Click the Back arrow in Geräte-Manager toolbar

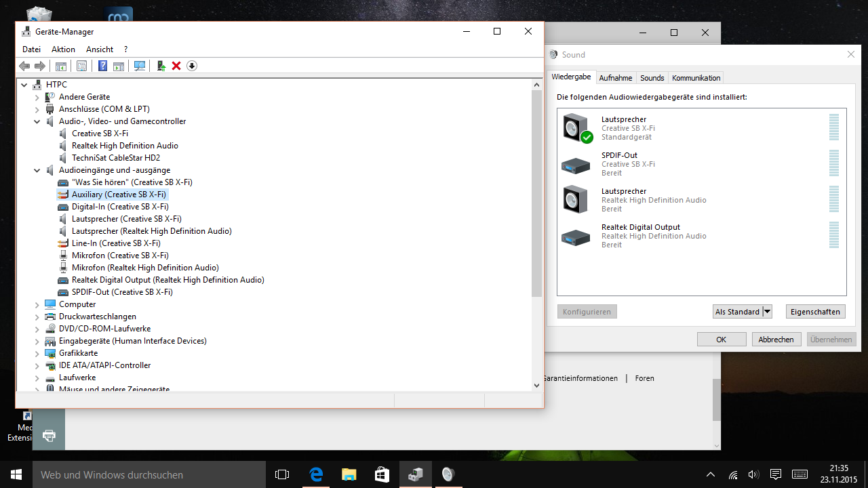pyautogui.click(x=24, y=66)
